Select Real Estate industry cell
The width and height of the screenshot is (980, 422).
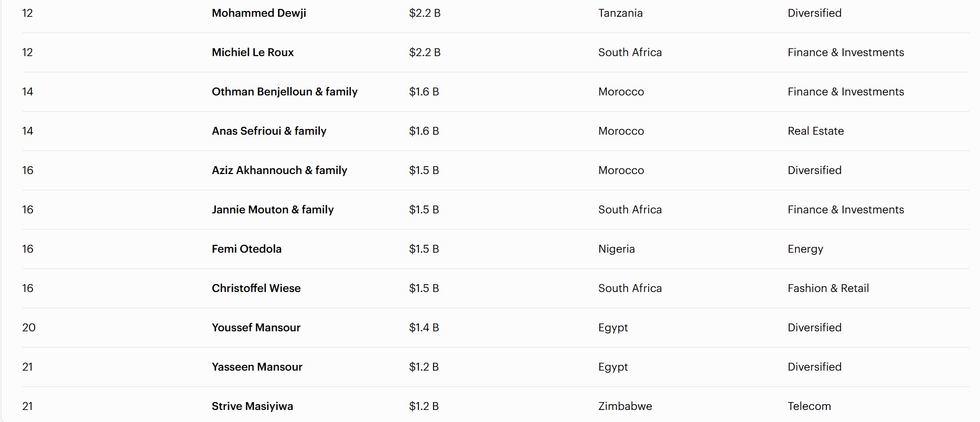(x=816, y=131)
